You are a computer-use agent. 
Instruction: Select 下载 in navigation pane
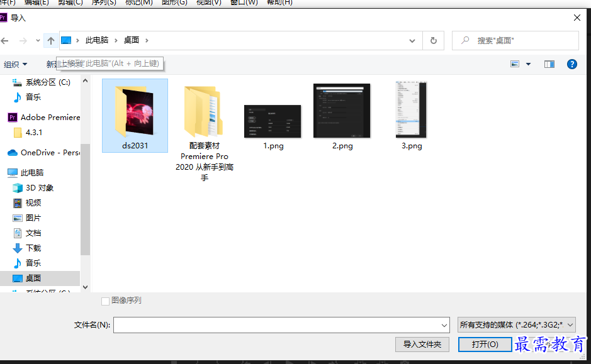coord(27,248)
